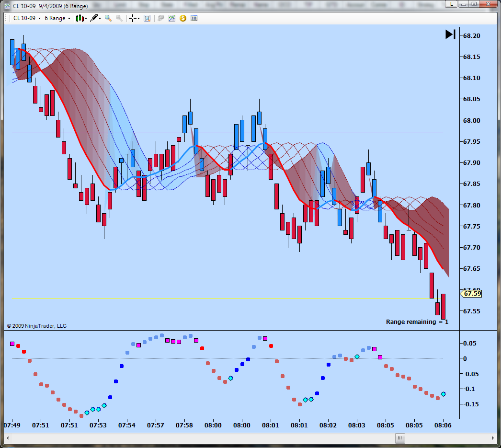Click the chart window title bar icon

[7, 6]
